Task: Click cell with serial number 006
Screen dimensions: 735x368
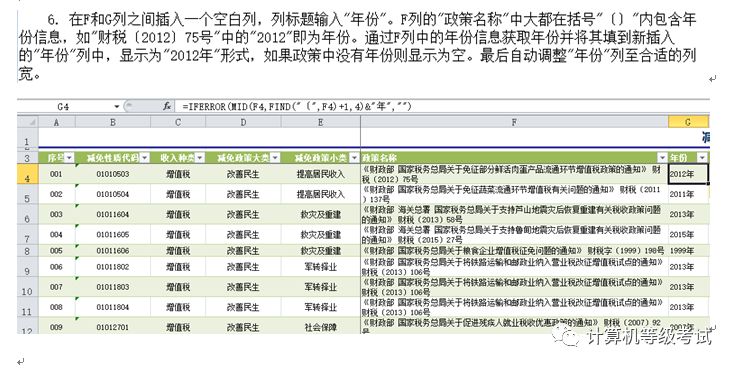Action: click(56, 267)
